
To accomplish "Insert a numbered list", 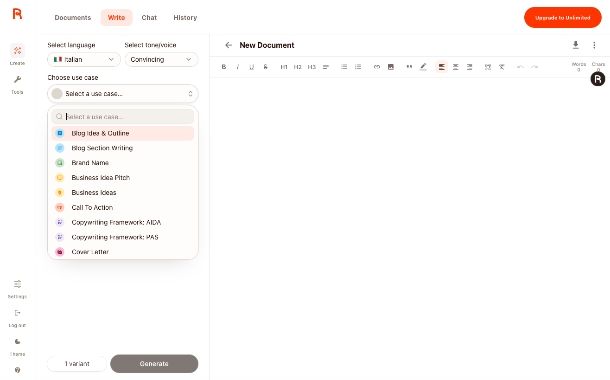I will [358, 67].
